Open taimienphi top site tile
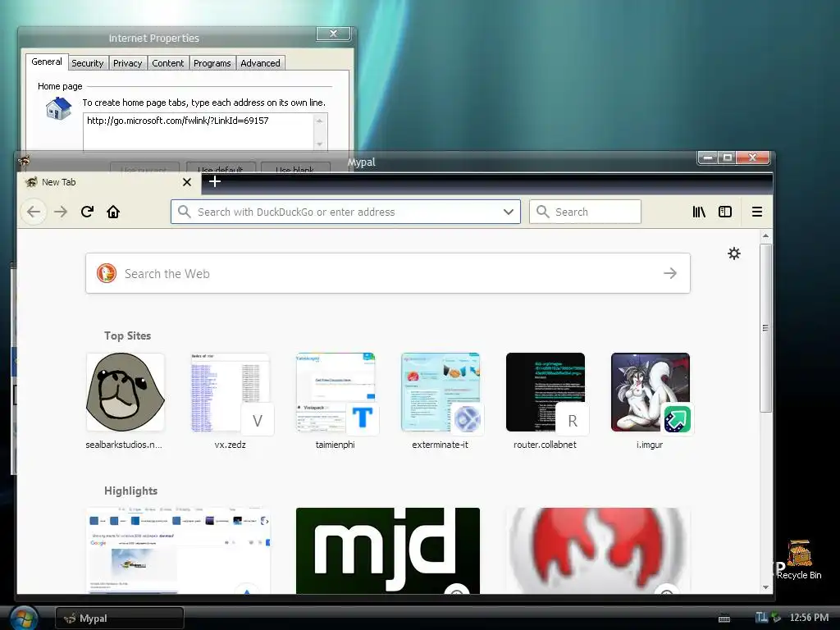Image resolution: width=840 pixels, height=630 pixels. pyautogui.click(x=335, y=400)
